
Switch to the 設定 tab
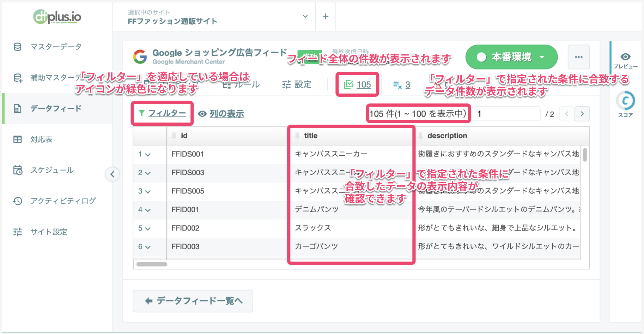pyautogui.click(x=297, y=85)
